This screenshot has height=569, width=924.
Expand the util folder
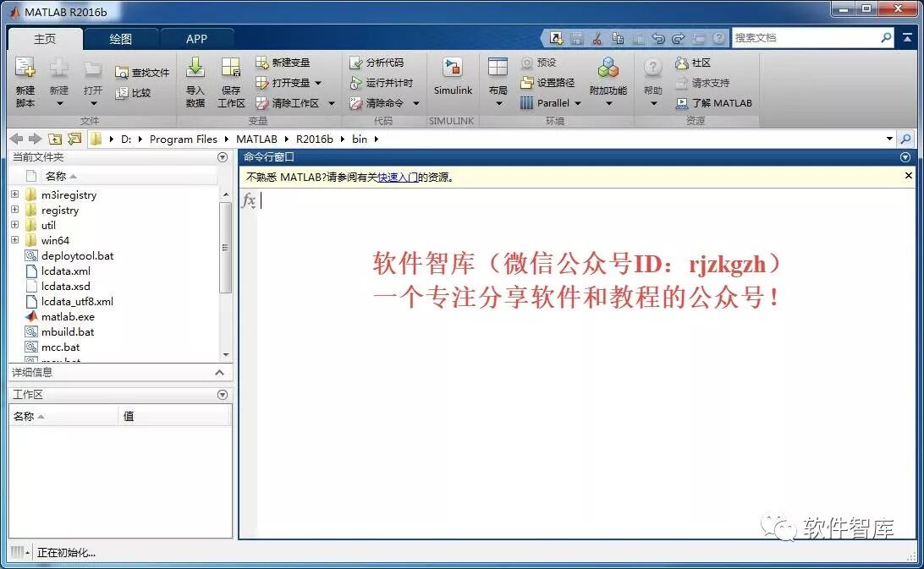[14, 225]
